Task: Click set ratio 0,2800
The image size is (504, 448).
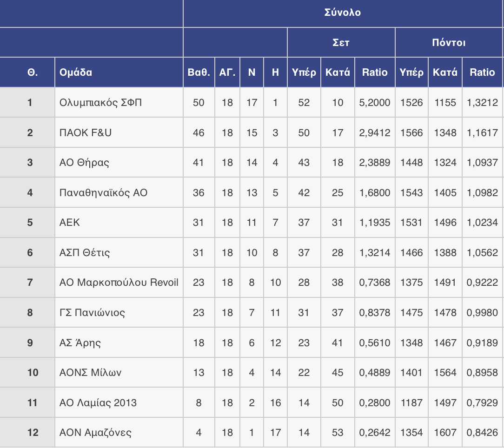Action: tap(375, 402)
